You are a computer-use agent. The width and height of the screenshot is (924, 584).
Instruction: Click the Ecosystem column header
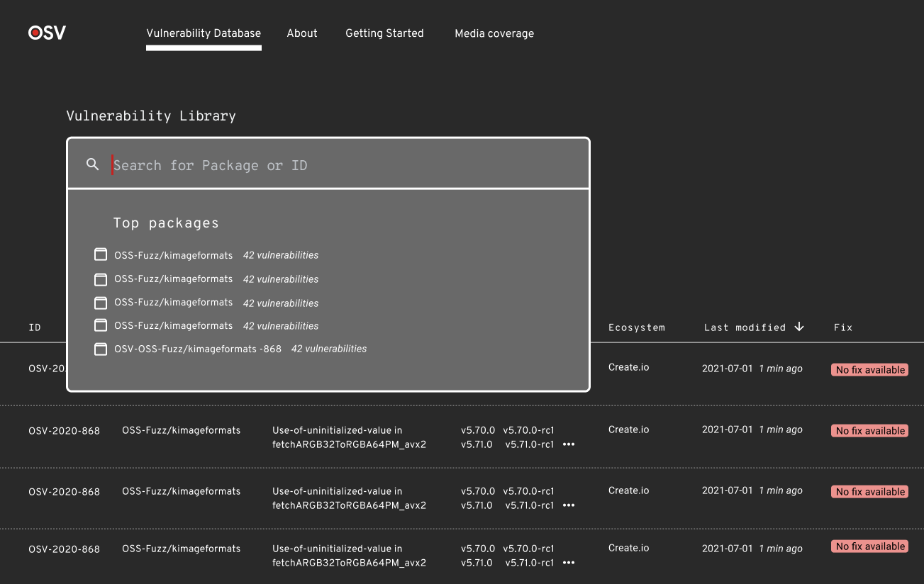(637, 327)
